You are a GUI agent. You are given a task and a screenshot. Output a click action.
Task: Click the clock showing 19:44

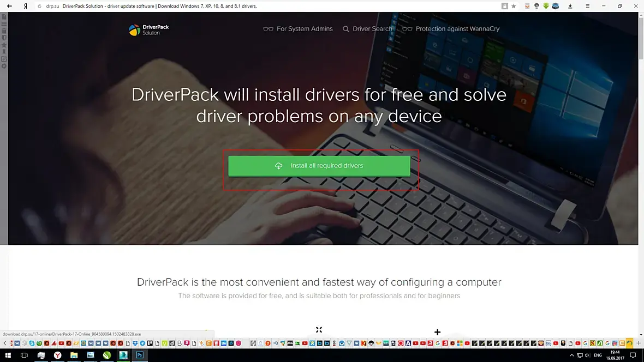(x=615, y=355)
